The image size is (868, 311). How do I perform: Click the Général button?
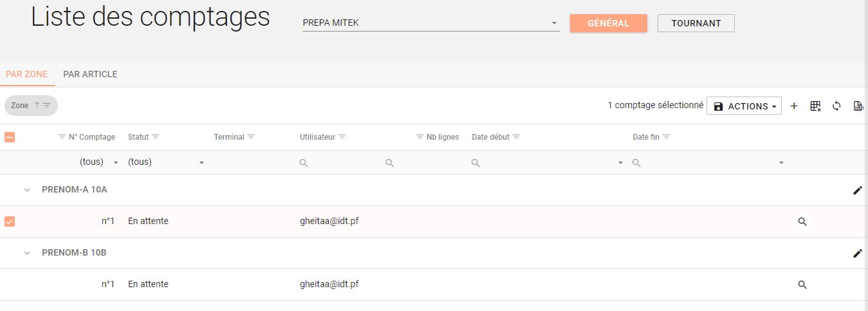pyautogui.click(x=608, y=23)
